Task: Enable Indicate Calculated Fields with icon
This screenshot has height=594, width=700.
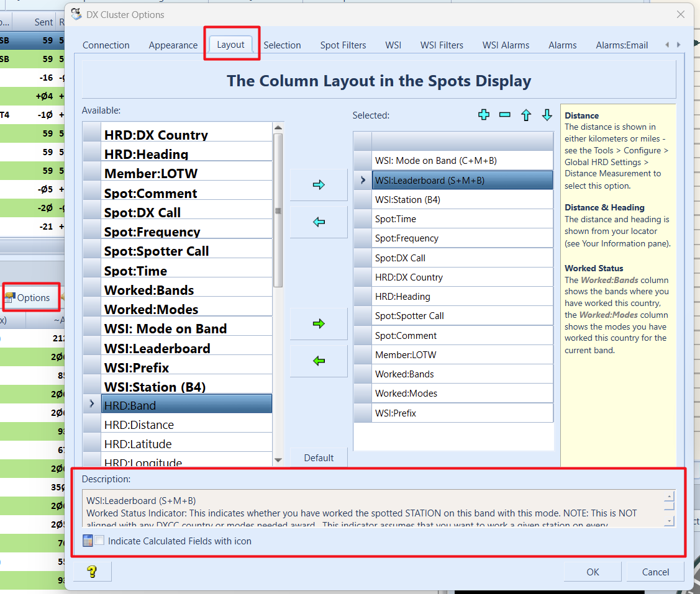Action: click(100, 541)
